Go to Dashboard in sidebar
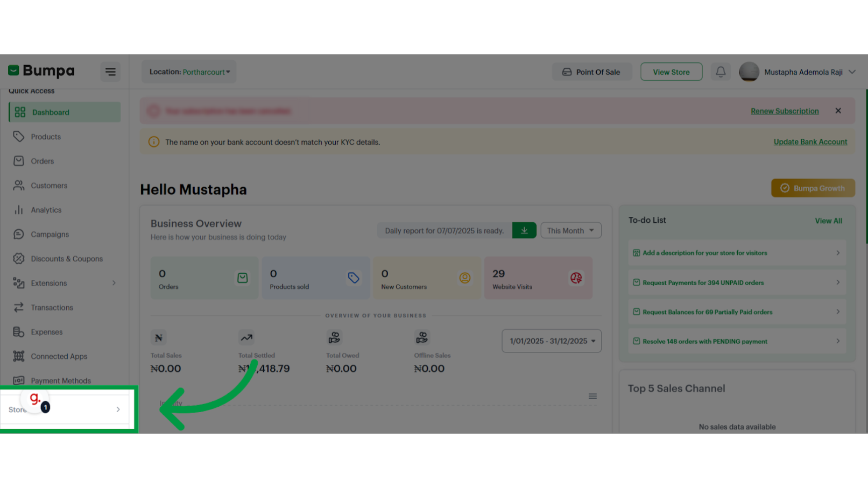 pos(65,112)
